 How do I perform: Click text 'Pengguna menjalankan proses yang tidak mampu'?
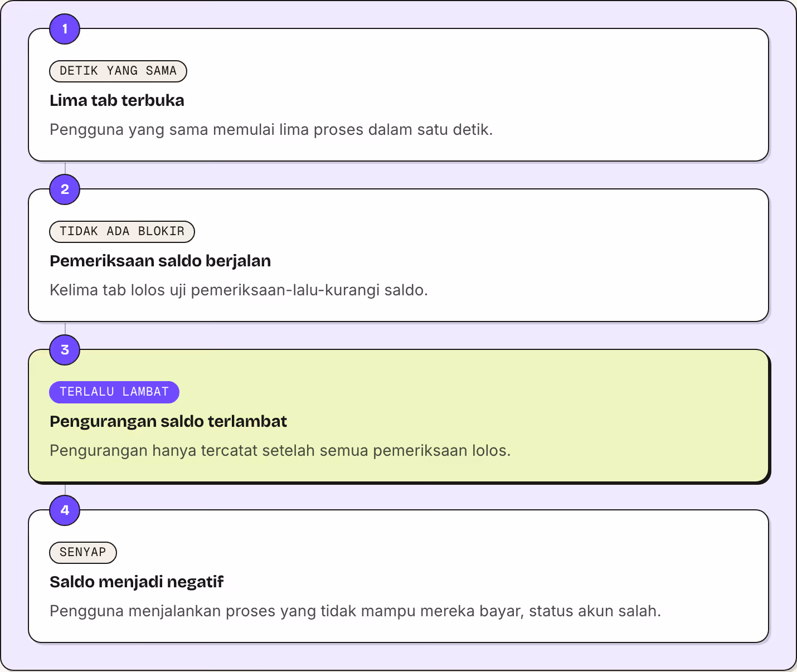[x=356, y=611]
